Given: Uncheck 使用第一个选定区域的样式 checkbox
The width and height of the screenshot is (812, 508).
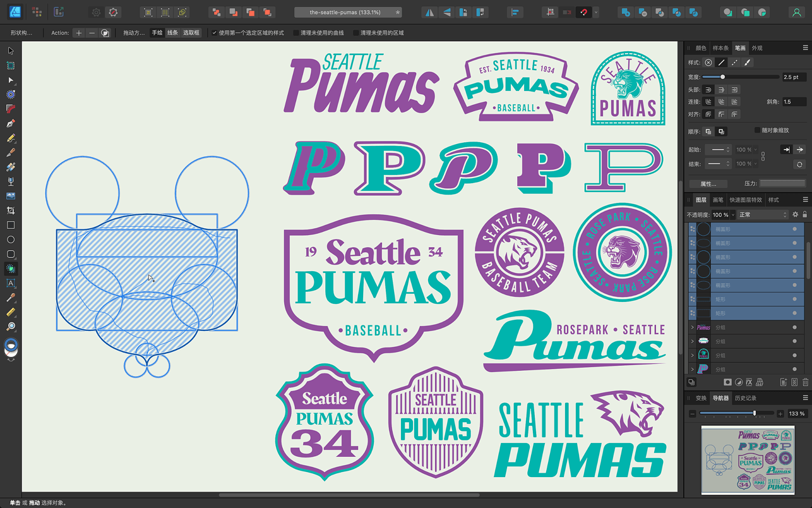Looking at the screenshot, I should 215,33.
